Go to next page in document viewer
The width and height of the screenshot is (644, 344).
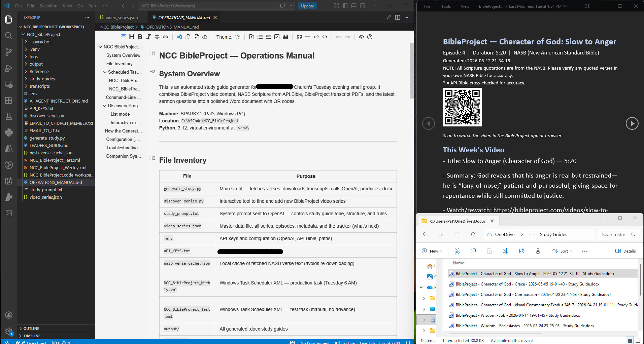[632, 123]
